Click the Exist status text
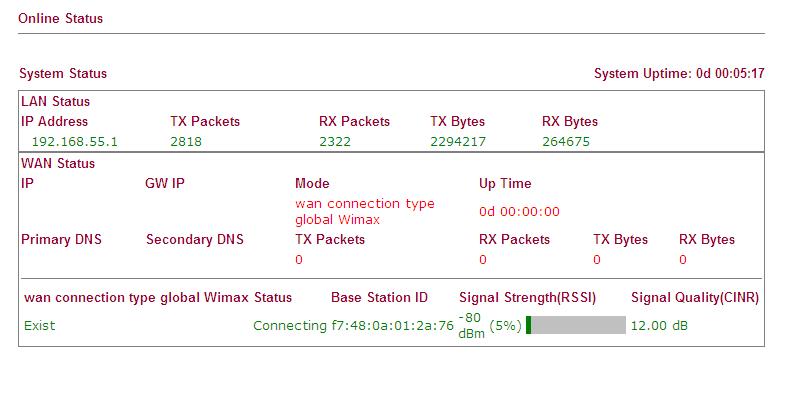The width and height of the screenshot is (788, 400). [40, 325]
